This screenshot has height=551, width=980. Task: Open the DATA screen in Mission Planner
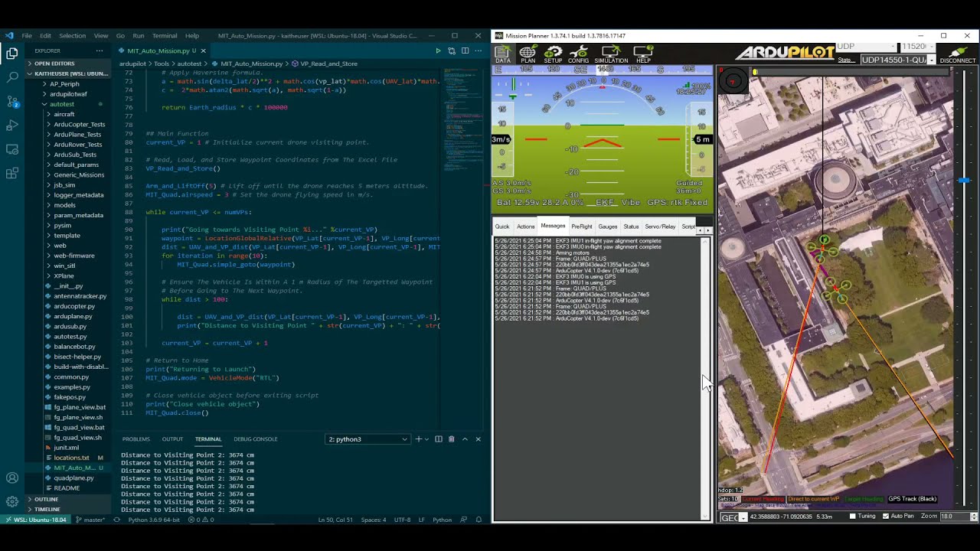[x=502, y=54]
